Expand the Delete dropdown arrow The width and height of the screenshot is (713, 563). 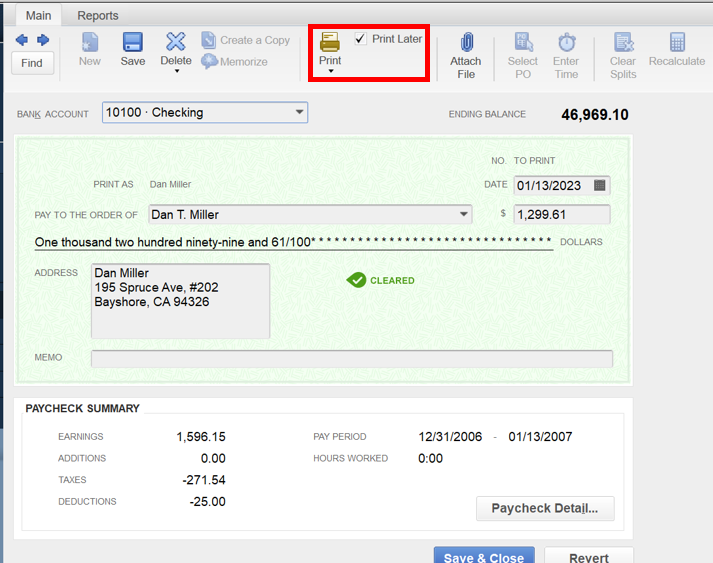pos(177,71)
